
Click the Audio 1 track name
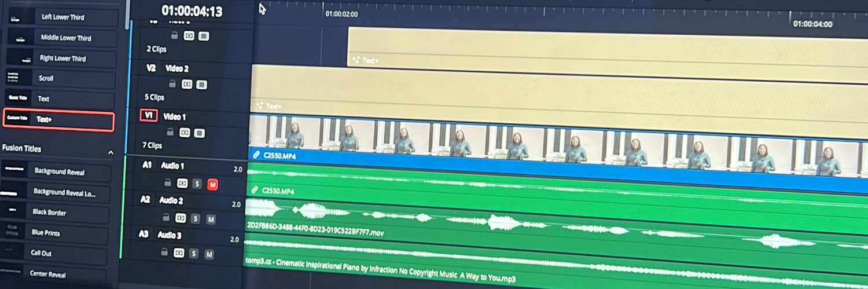[172, 166]
